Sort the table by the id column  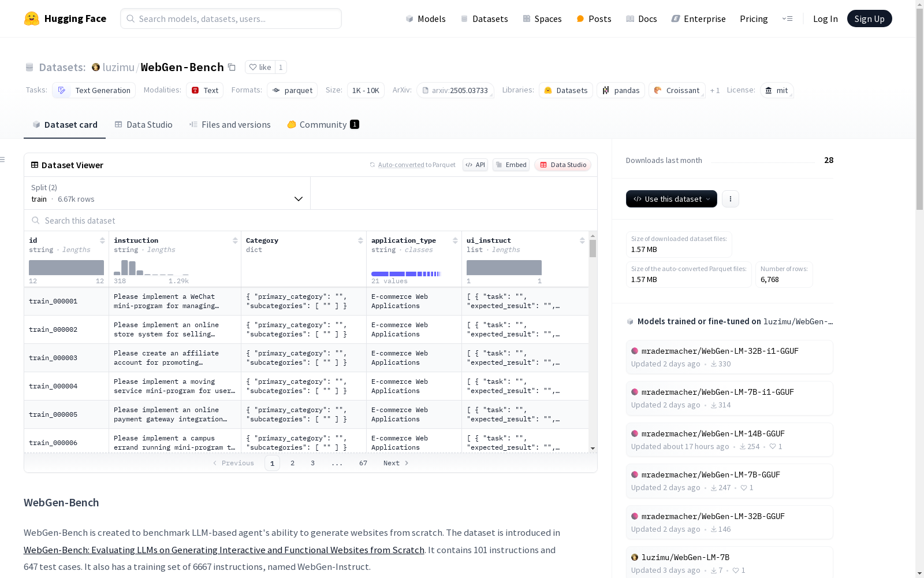102,240
